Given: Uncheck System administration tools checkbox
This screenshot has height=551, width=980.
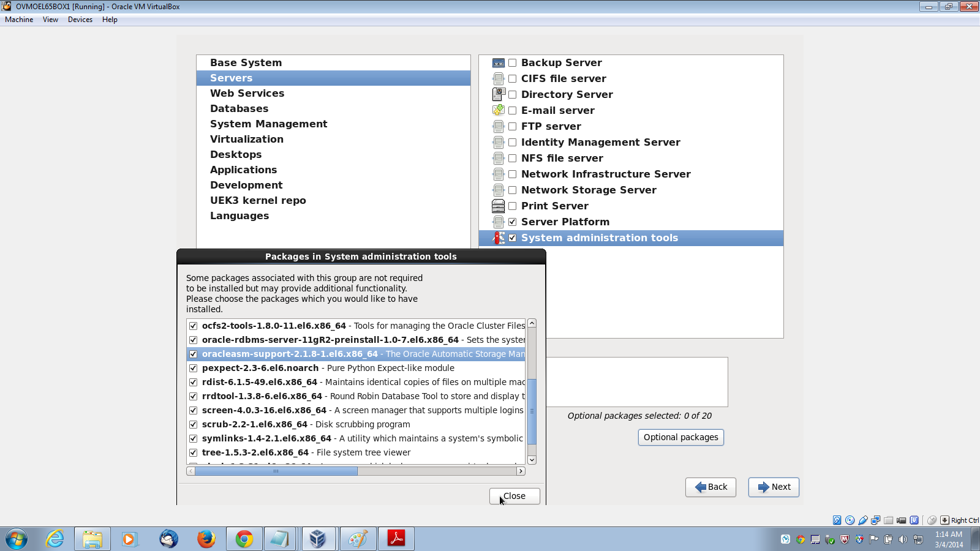Looking at the screenshot, I should pos(513,238).
